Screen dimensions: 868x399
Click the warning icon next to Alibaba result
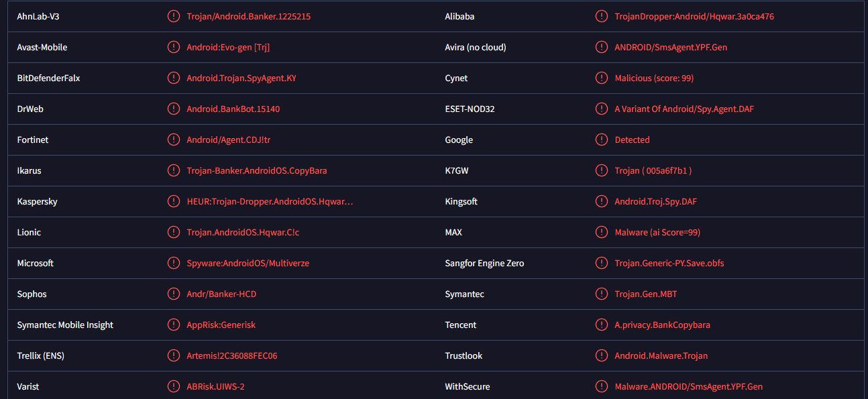pos(602,17)
